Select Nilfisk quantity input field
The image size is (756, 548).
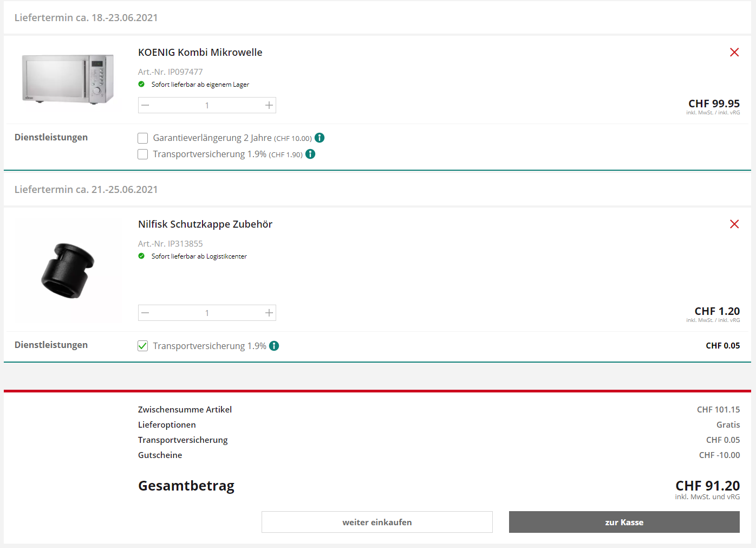(207, 313)
